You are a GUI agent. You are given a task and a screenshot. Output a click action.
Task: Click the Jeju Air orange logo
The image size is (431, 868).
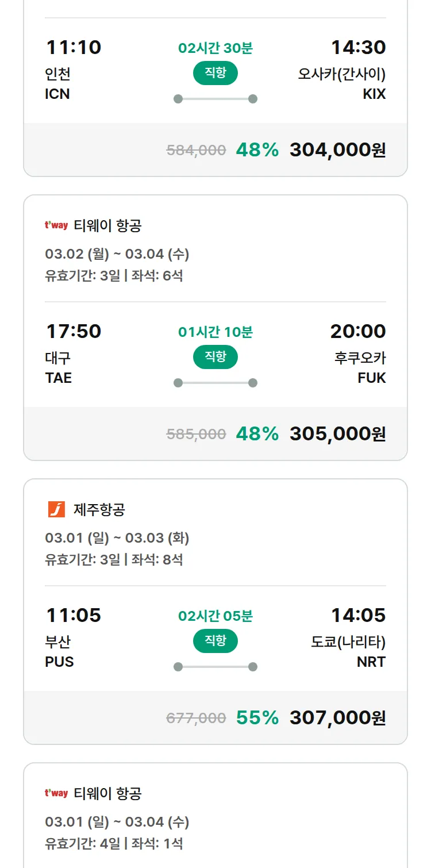tap(56, 509)
